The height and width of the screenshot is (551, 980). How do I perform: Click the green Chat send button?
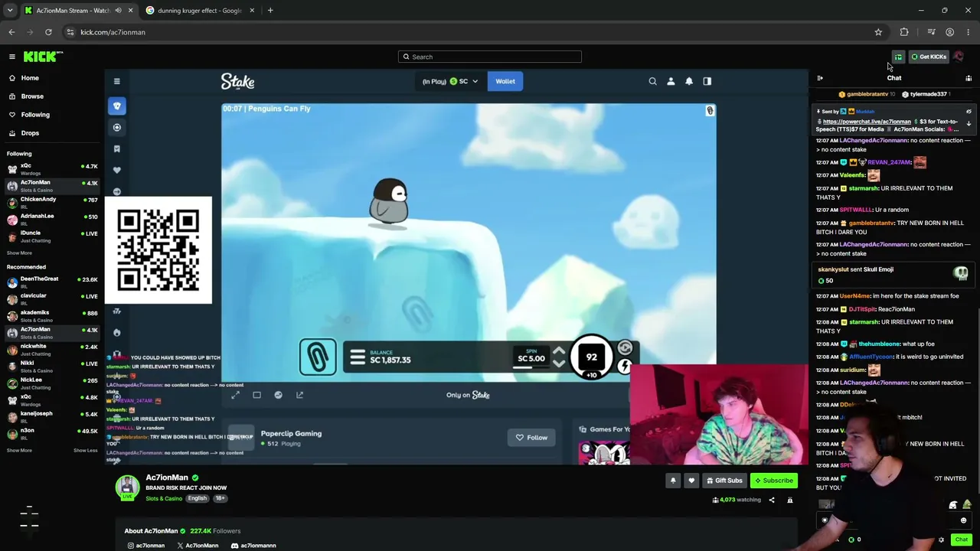click(x=962, y=540)
